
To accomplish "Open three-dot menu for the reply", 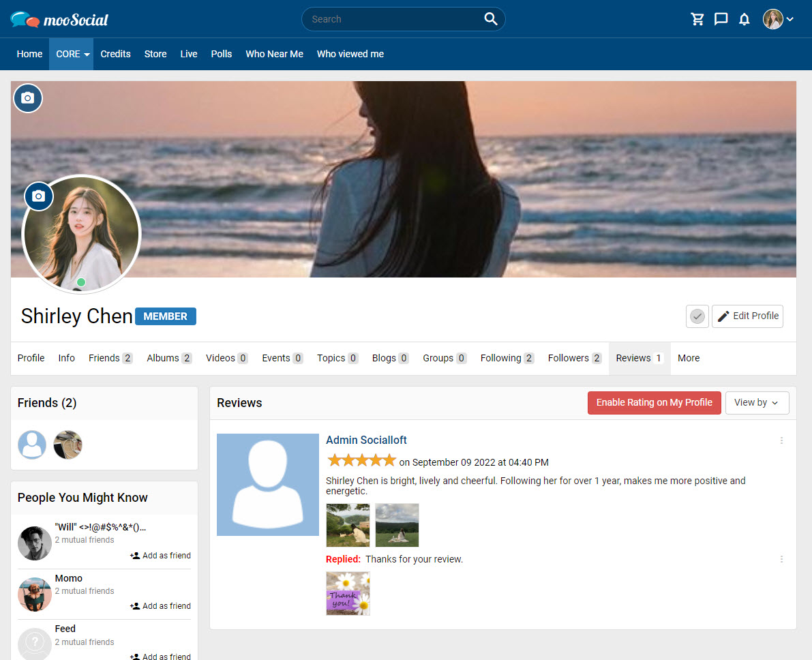I will (x=781, y=559).
